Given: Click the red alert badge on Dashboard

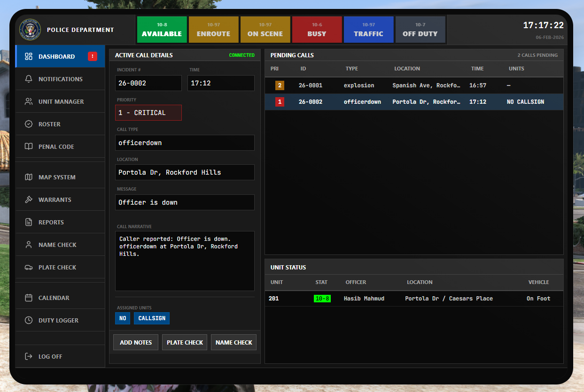Looking at the screenshot, I should (x=93, y=56).
